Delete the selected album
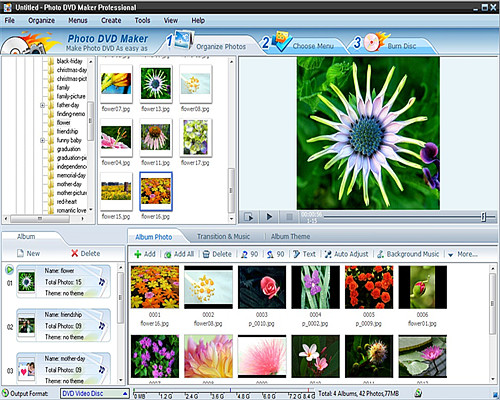 [x=86, y=254]
